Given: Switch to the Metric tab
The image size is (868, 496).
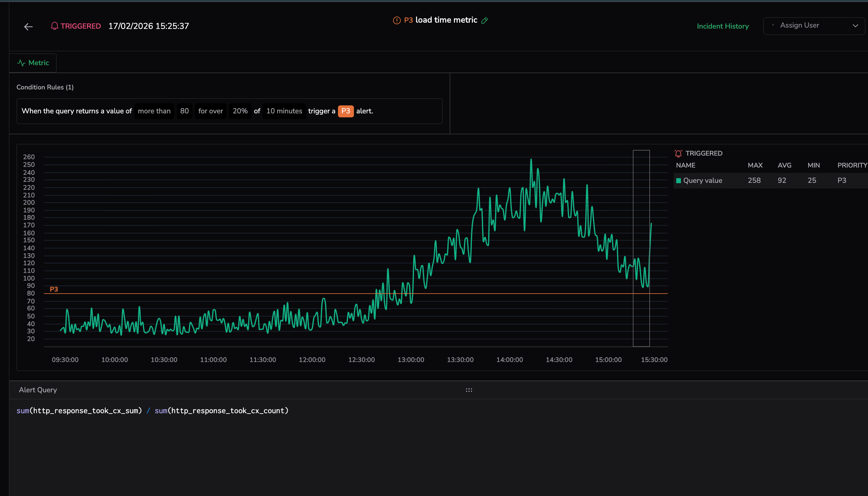Looking at the screenshot, I should (38, 63).
